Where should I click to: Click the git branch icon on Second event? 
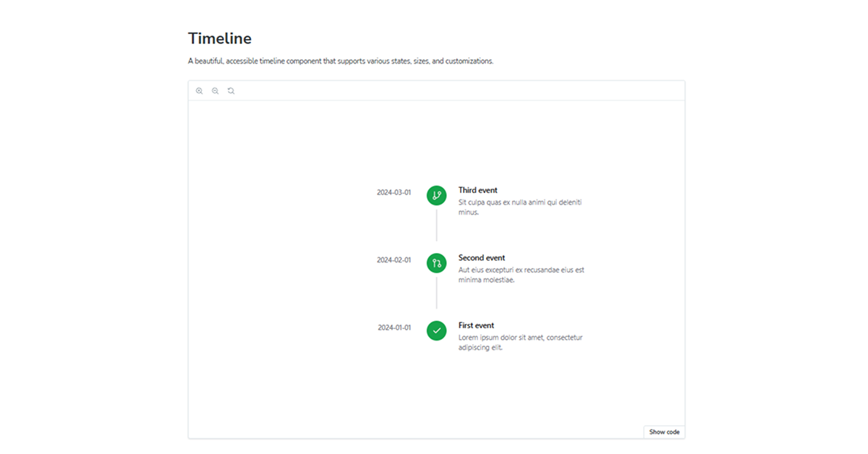tap(436, 262)
